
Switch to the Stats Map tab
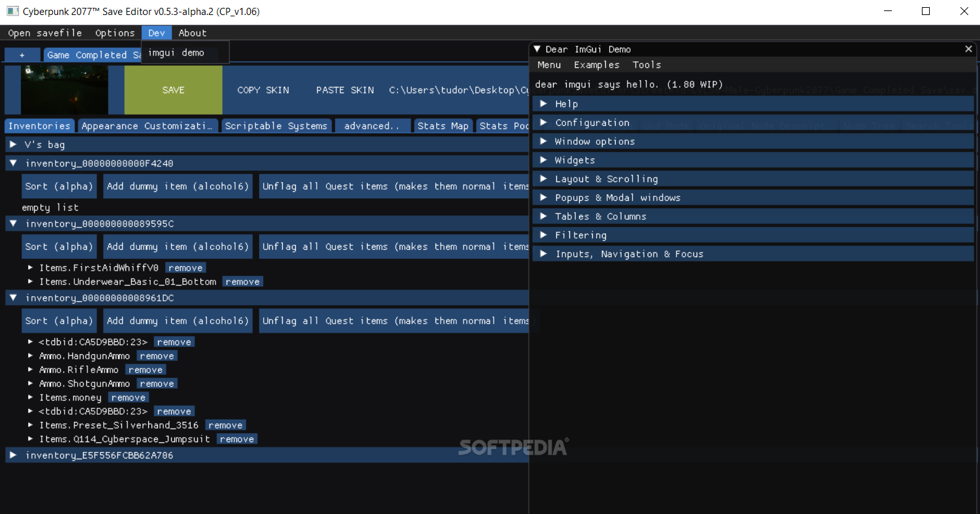pyautogui.click(x=443, y=126)
